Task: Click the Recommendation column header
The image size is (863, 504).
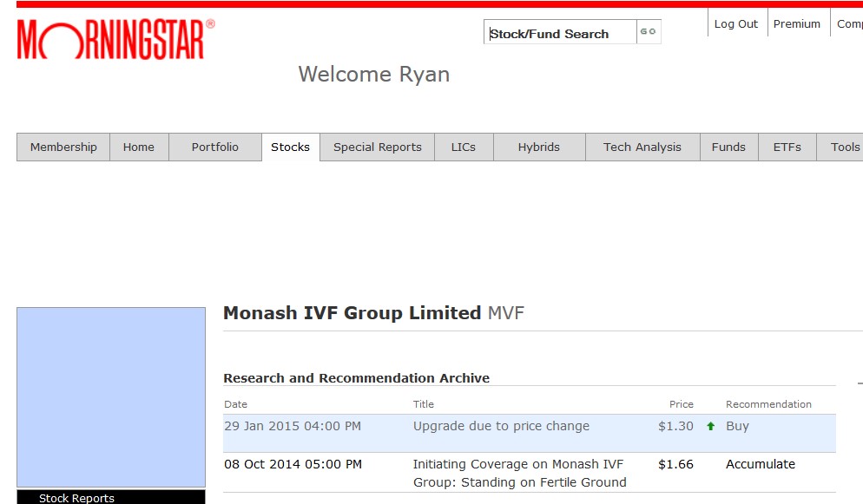Action: click(768, 404)
